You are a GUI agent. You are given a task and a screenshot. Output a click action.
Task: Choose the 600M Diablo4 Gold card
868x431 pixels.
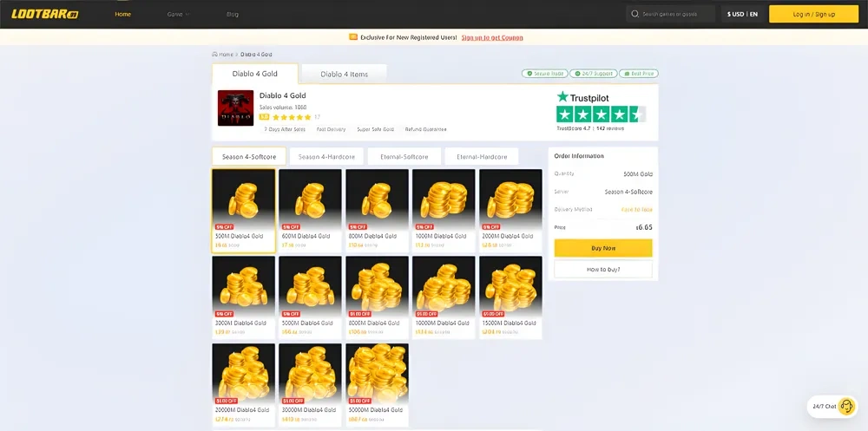point(310,211)
